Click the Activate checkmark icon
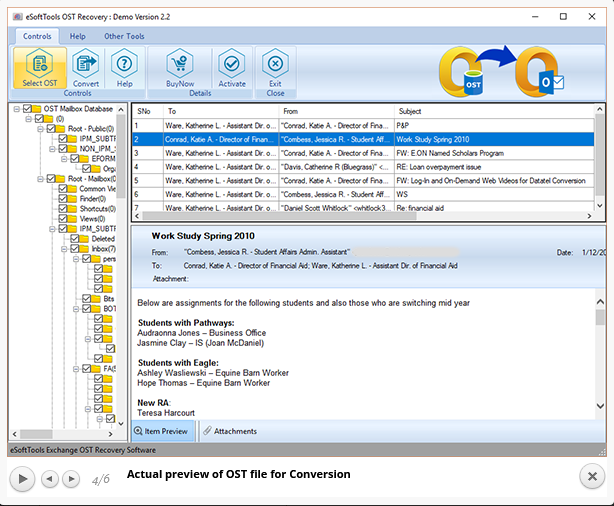 [232, 63]
